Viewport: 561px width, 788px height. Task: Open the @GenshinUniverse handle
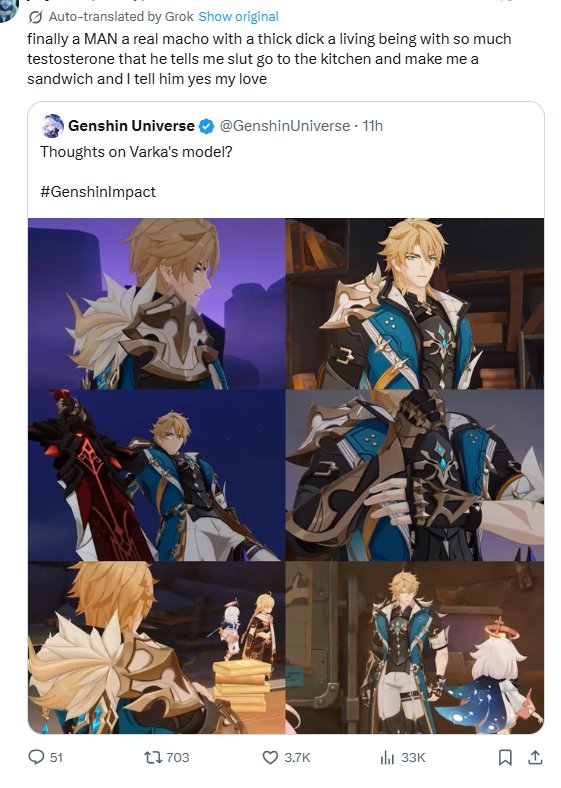285,126
